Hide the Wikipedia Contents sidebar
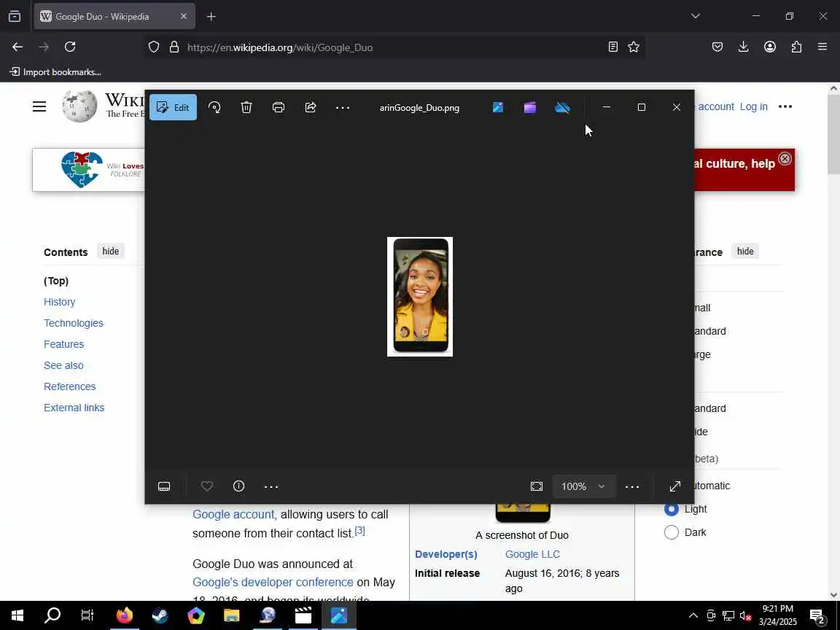The image size is (840, 630). [111, 252]
